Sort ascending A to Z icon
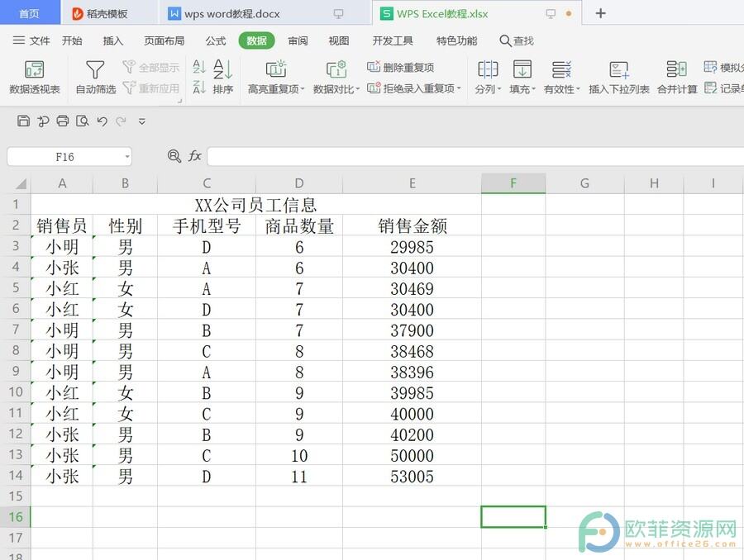This screenshot has height=560, width=744. point(198,67)
